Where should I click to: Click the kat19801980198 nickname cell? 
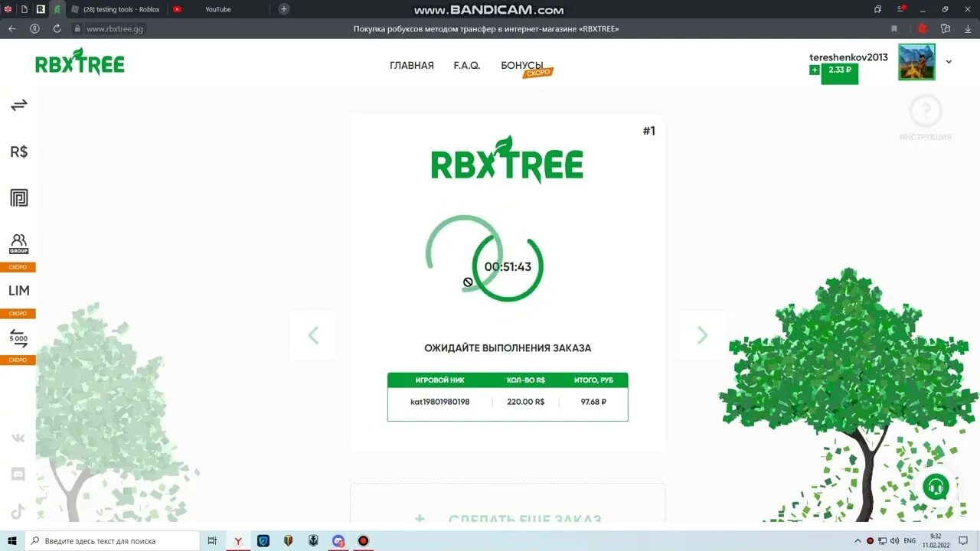(440, 402)
